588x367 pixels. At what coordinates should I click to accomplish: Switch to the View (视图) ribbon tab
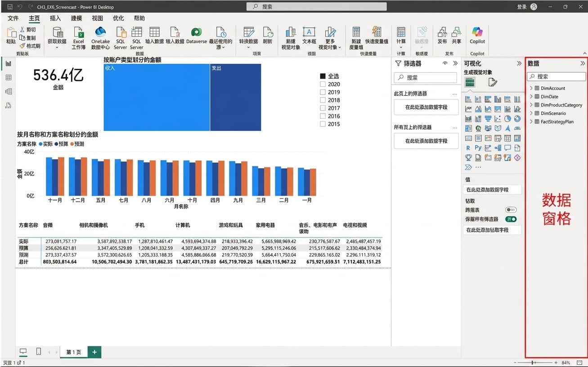point(97,18)
